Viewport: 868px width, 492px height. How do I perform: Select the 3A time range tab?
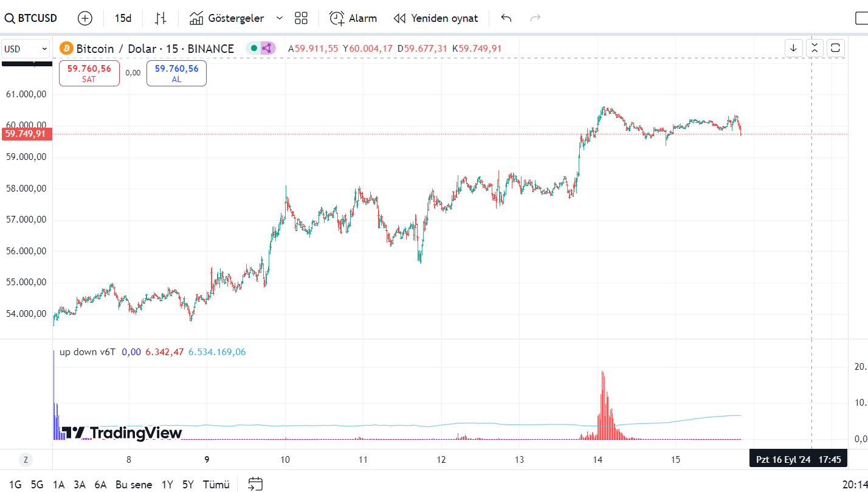point(80,485)
